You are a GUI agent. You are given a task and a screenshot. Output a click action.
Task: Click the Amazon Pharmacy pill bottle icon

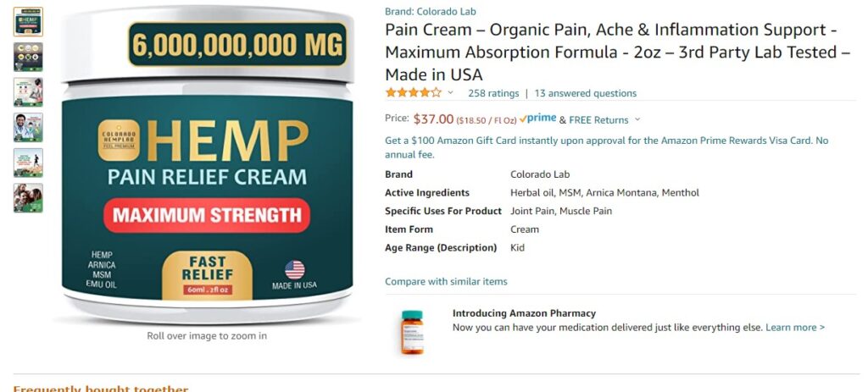coord(412,332)
